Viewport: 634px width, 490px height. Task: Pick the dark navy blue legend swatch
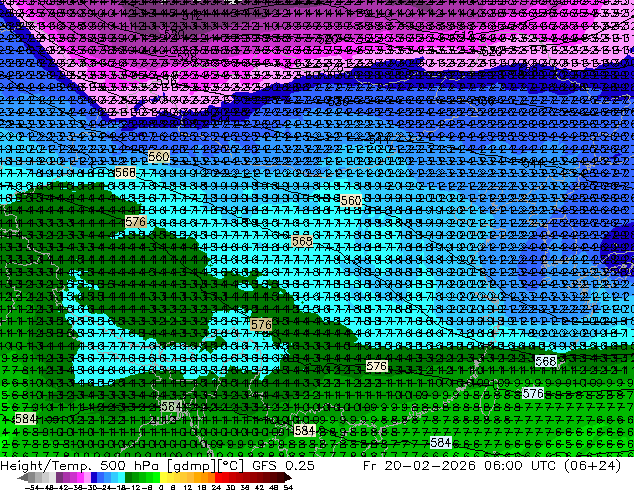(94, 478)
